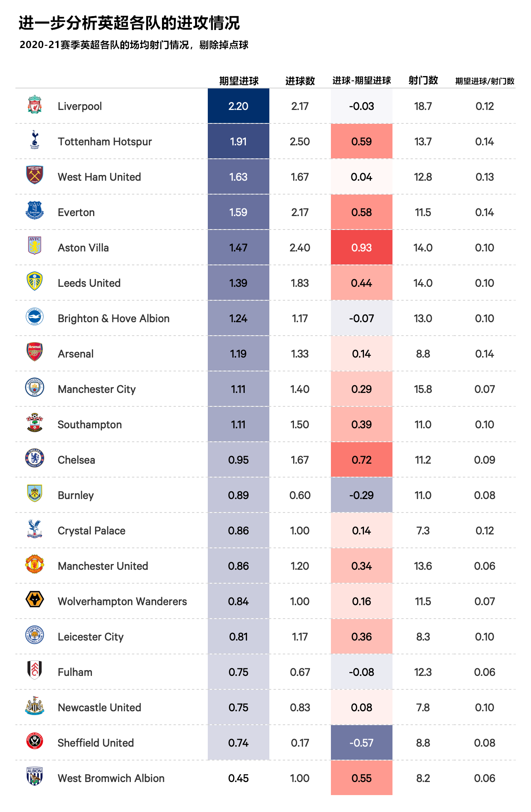Click the Sheffield United badge

pyautogui.click(x=35, y=741)
